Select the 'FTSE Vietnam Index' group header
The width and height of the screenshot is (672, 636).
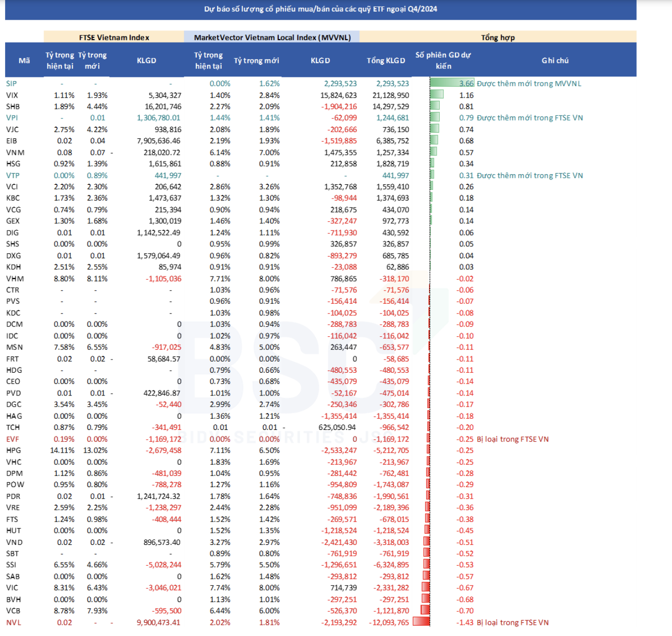[114, 37]
